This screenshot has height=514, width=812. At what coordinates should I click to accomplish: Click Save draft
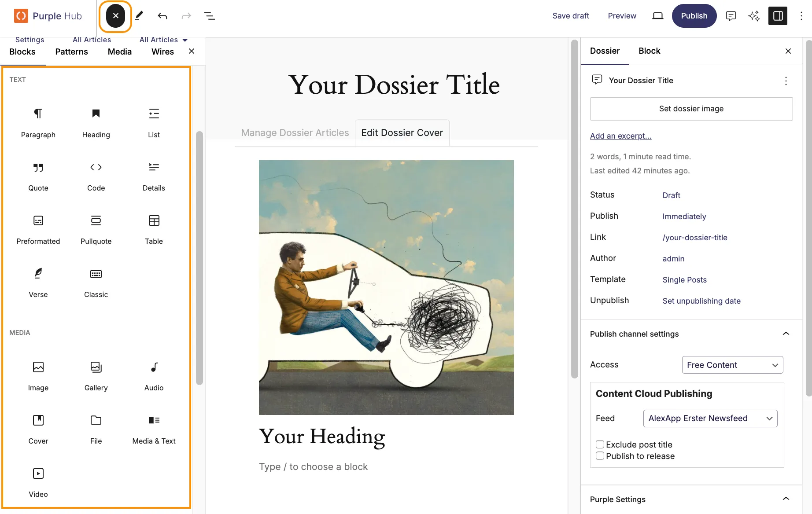(x=571, y=16)
